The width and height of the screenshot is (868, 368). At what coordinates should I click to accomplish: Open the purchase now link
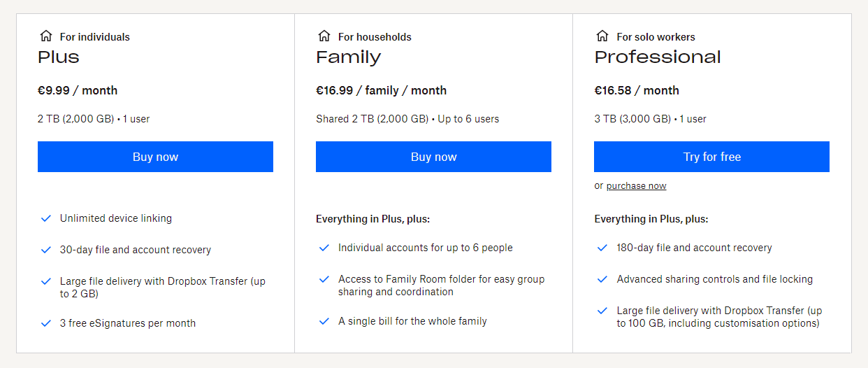pyautogui.click(x=636, y=186)
